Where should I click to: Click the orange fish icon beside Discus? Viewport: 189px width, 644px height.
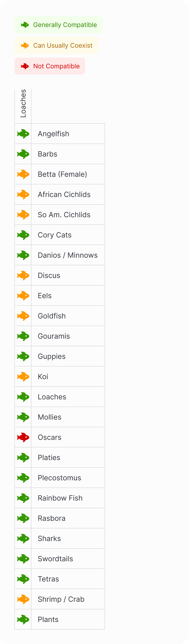click(23, 275)
